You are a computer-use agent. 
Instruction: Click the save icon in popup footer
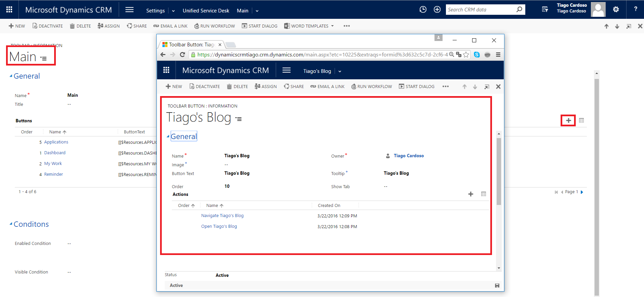click(497, 286)
